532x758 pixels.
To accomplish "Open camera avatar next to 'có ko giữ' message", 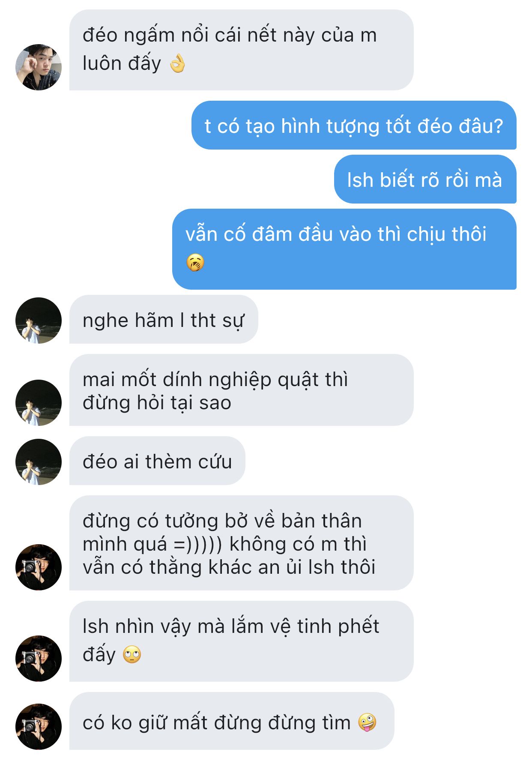I will point(39,727).
